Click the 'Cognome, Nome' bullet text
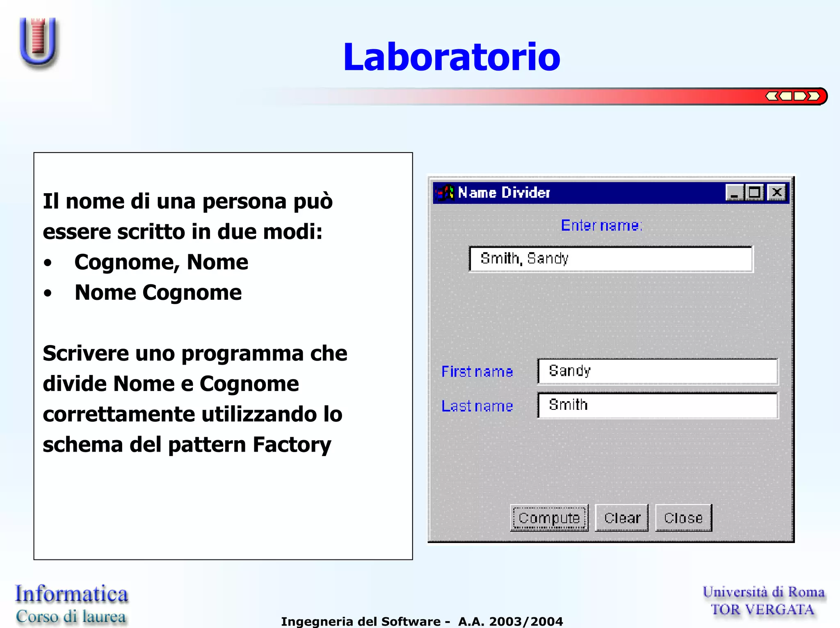 click(161, 262)
